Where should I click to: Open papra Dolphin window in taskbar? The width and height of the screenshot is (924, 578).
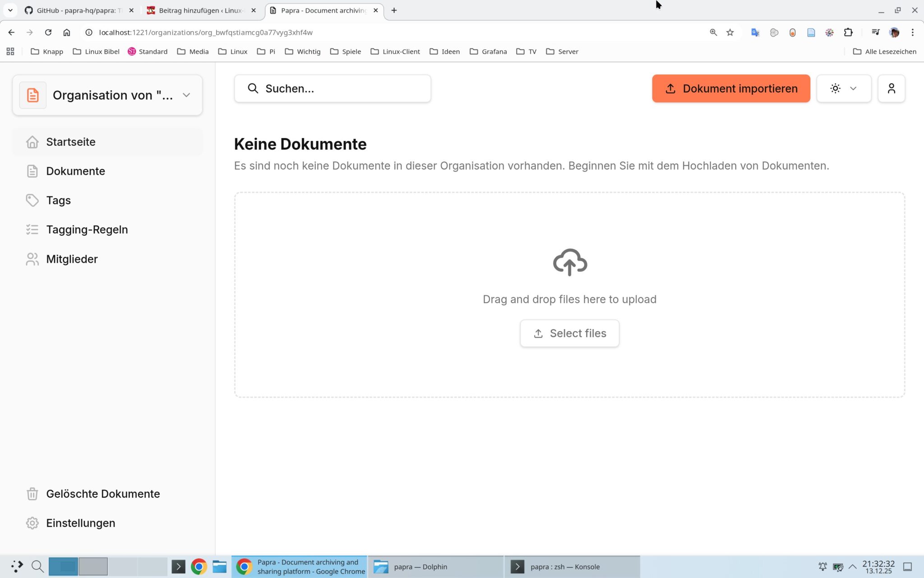point(435,567)
